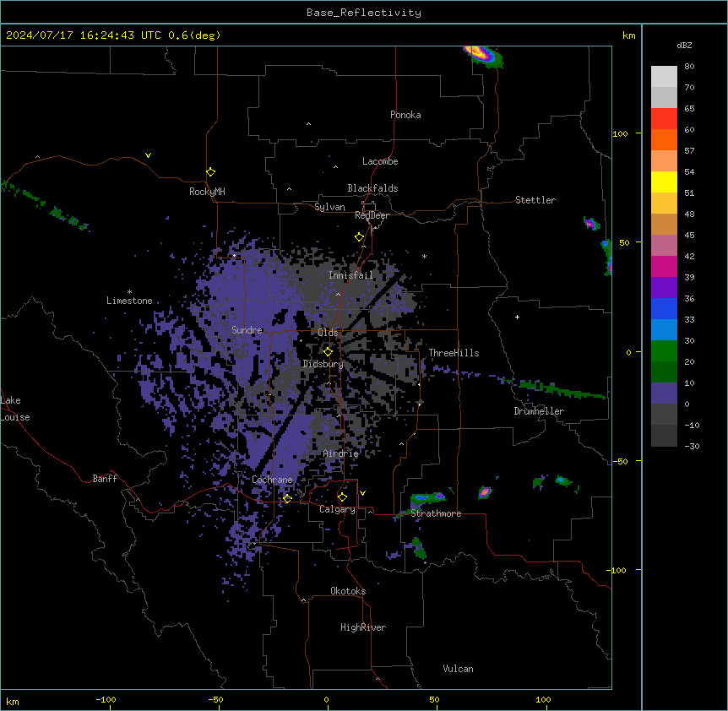Click the -50 tick label on the bottom axis
Viewport: 728px width, 711px height.
tap(215, 699)
